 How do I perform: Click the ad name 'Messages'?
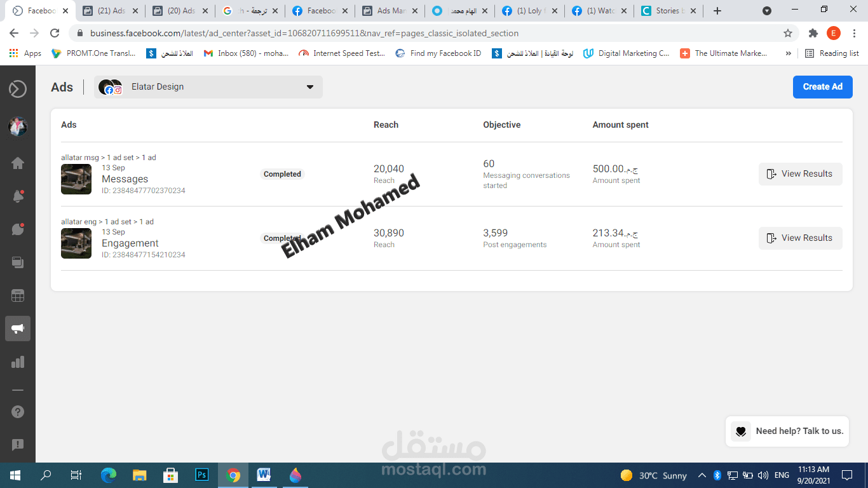pyautogui.click(x=125, y=179)
